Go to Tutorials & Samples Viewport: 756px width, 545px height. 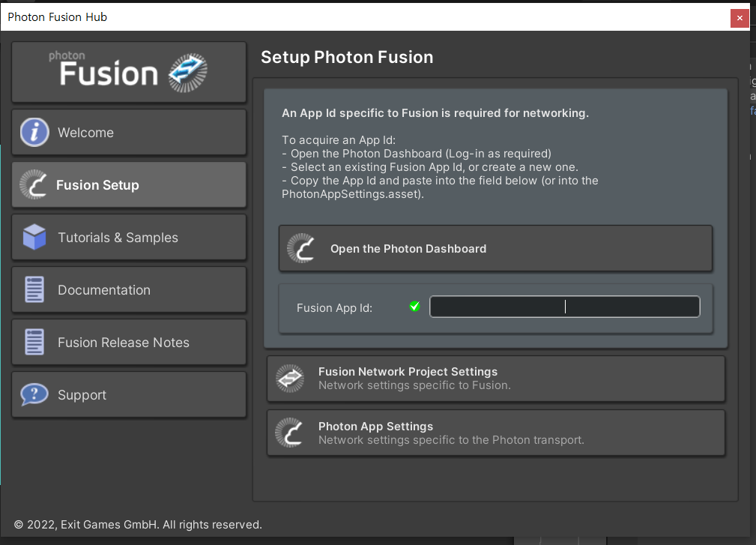pyautogui.click(x=129, y=238)
